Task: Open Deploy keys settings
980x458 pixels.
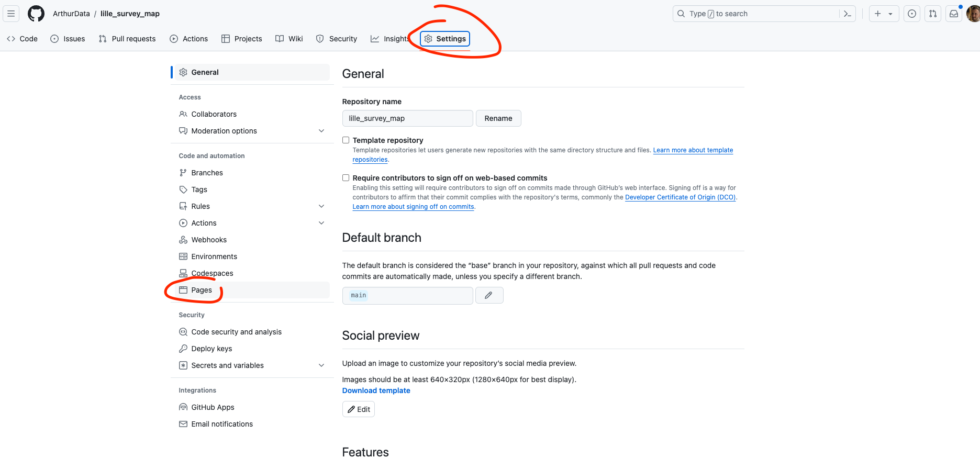Action: pyautogui.click(x=252, y=349)
